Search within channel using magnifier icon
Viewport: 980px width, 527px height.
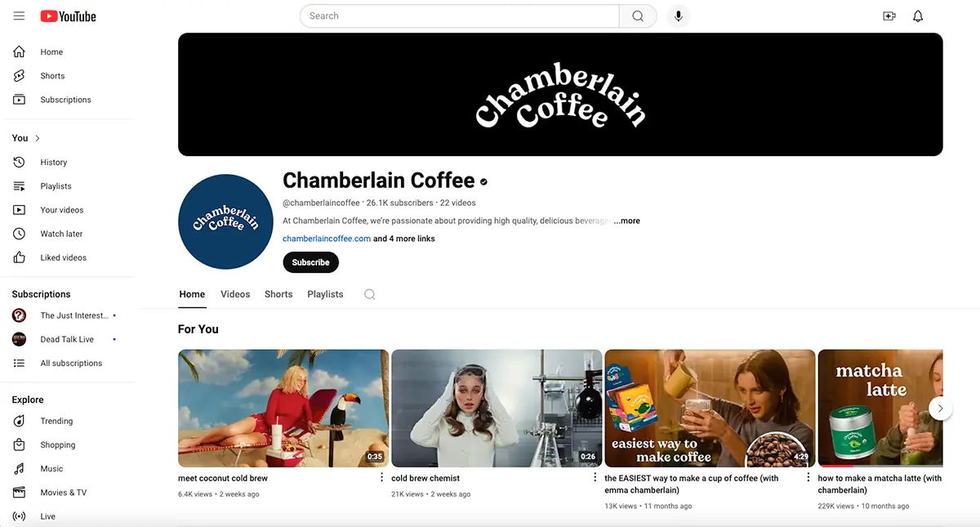(370, 294)
